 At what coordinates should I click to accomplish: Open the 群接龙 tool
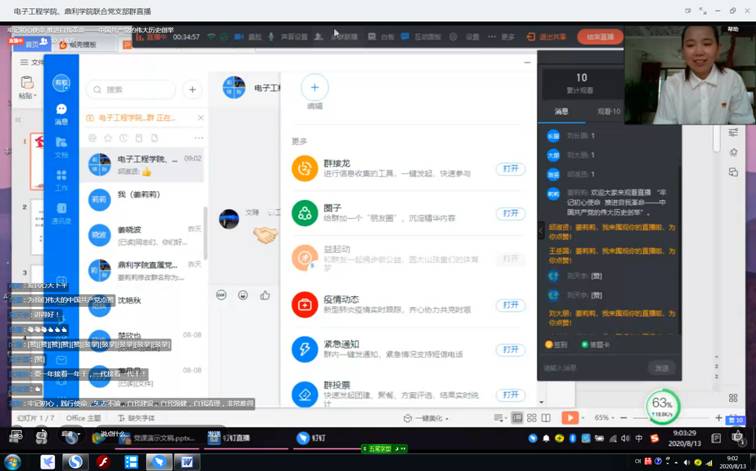[511, 169]
